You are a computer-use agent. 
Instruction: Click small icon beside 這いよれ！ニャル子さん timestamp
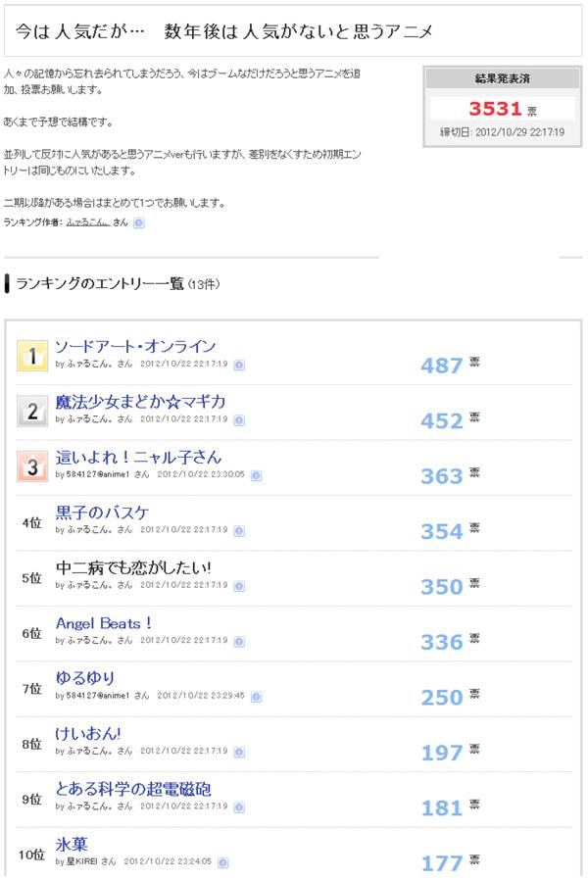(257, 474)
